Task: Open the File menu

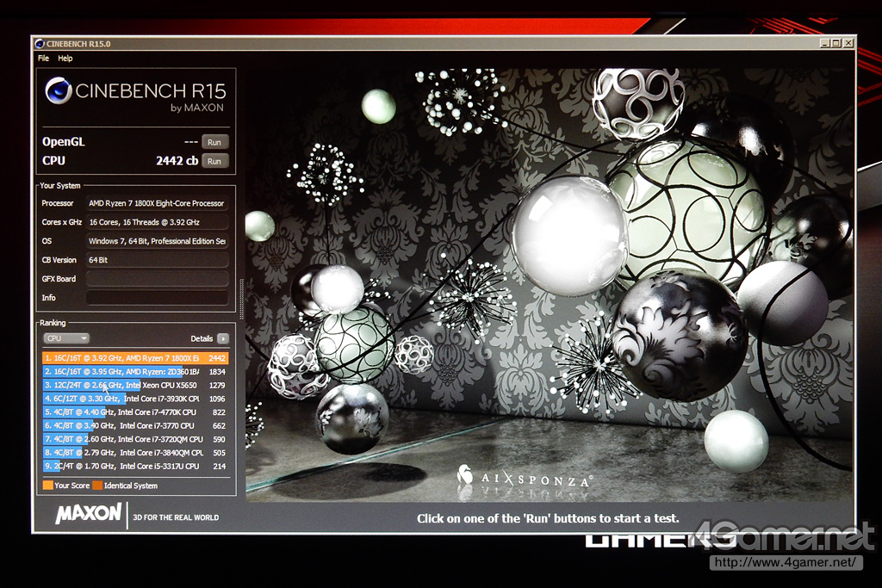Action: point(43,58)
